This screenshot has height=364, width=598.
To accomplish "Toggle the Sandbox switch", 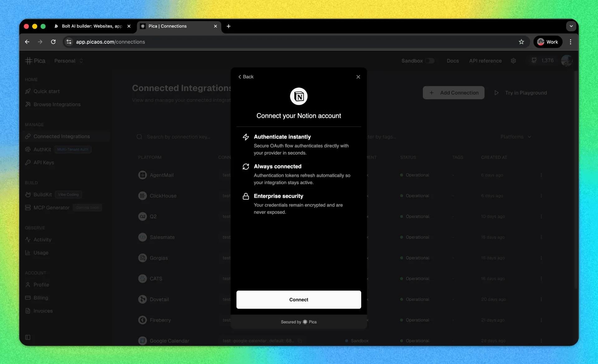I will (x=430, y=61).
